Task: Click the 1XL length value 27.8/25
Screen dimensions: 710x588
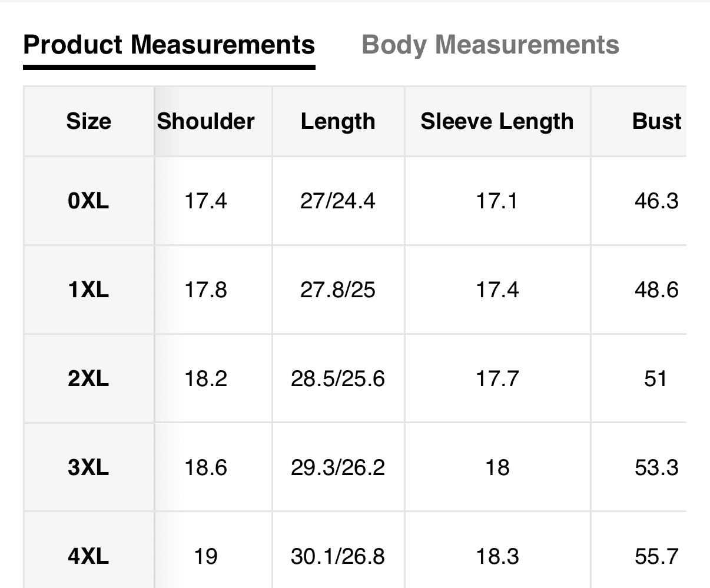Action: click(338, 290)
